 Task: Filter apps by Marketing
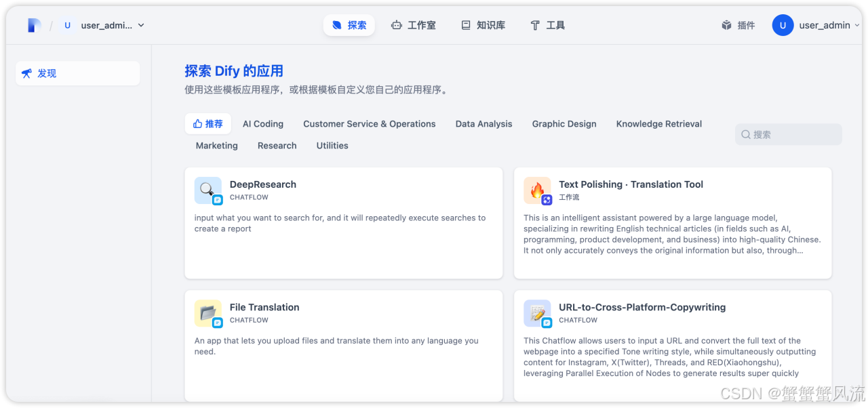[217, 146]
